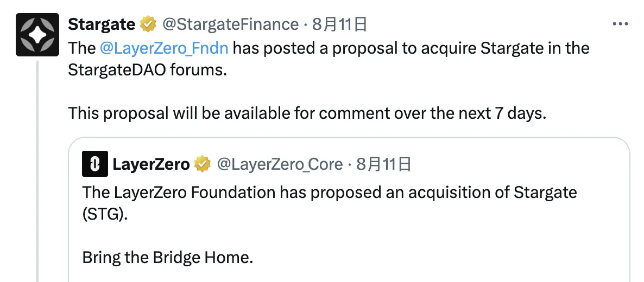Click the quoted text about the Stargate acquisition
The image size is (644, 282).
point(329,192)
